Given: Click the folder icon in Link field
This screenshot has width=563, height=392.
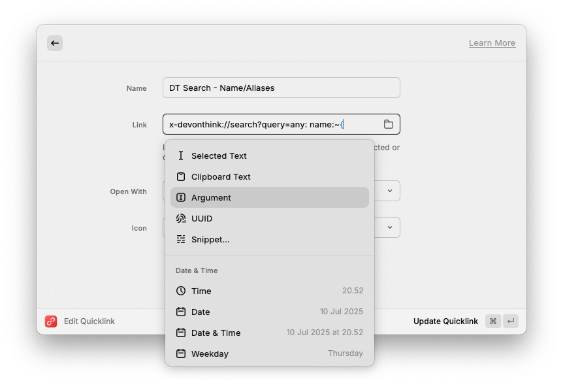Looking at the screenshot, I should [x=388, y=124].
